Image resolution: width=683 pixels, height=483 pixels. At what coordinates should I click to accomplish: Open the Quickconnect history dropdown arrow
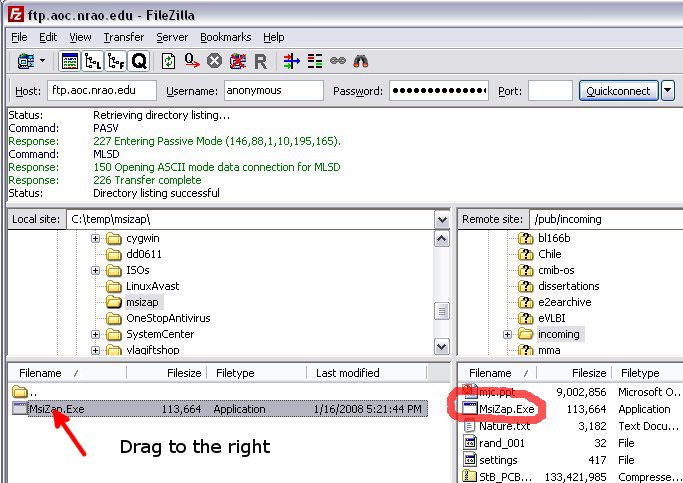click(x=668, y=91)
